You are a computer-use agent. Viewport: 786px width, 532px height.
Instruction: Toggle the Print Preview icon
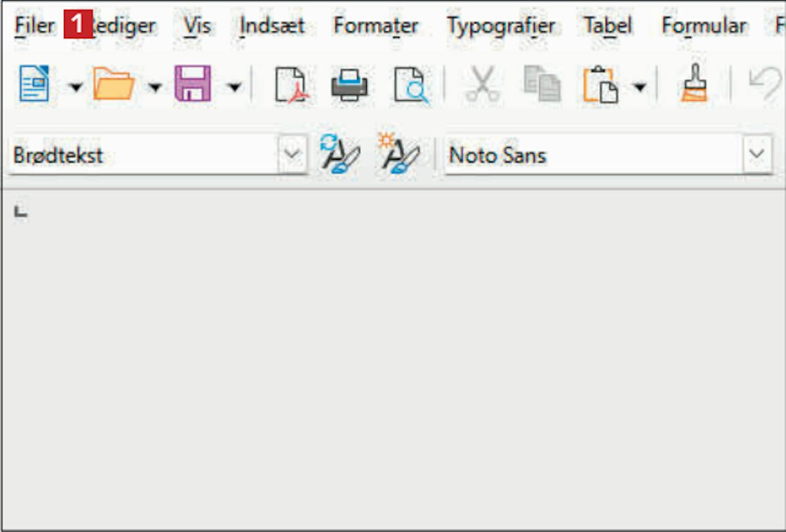[x=410, y=84]
